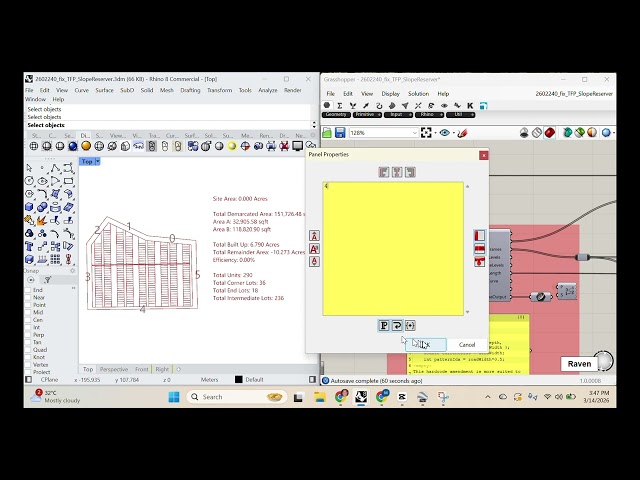Click the blue shaded sphere display icon

(x=73, y=146)
